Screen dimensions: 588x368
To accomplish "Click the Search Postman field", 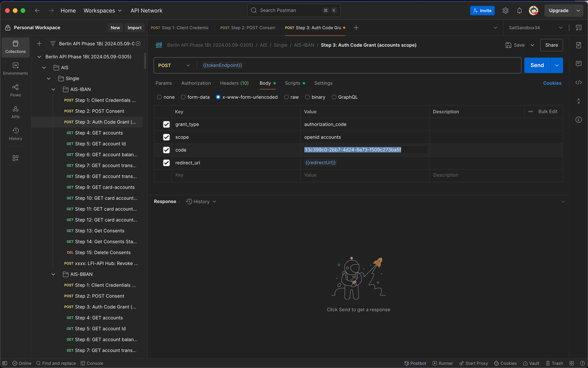I will [x=294, y=10].
